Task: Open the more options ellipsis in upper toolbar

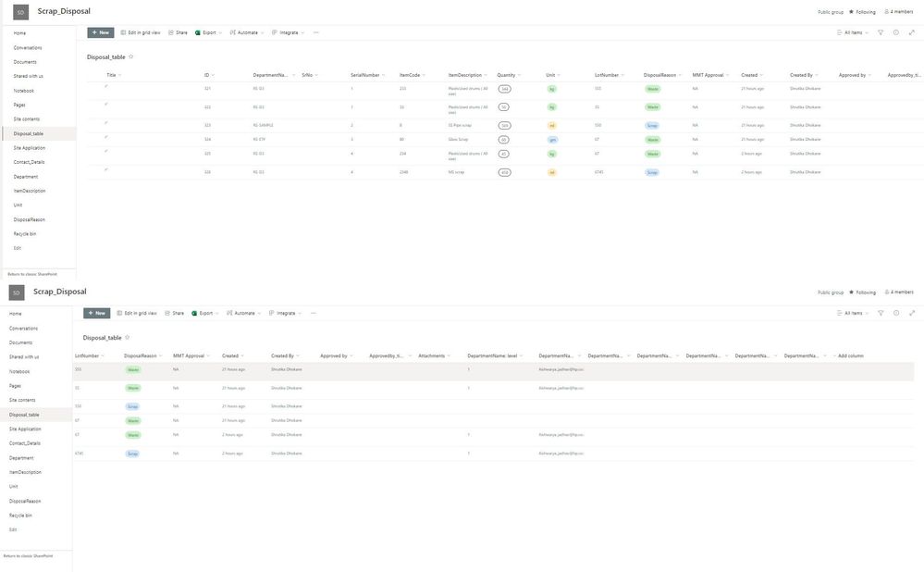Action: 315,32
